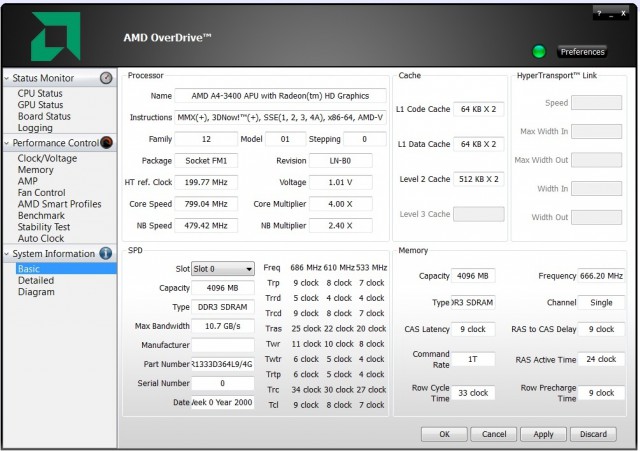
Task: Click the Revision LN-B0 field
Action: pos(340,161)
